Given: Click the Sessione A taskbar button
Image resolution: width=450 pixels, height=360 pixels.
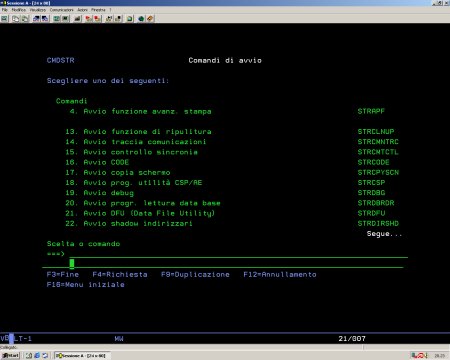Looking at the screenshot, I should pyautogui.click(x=82, y=356).
